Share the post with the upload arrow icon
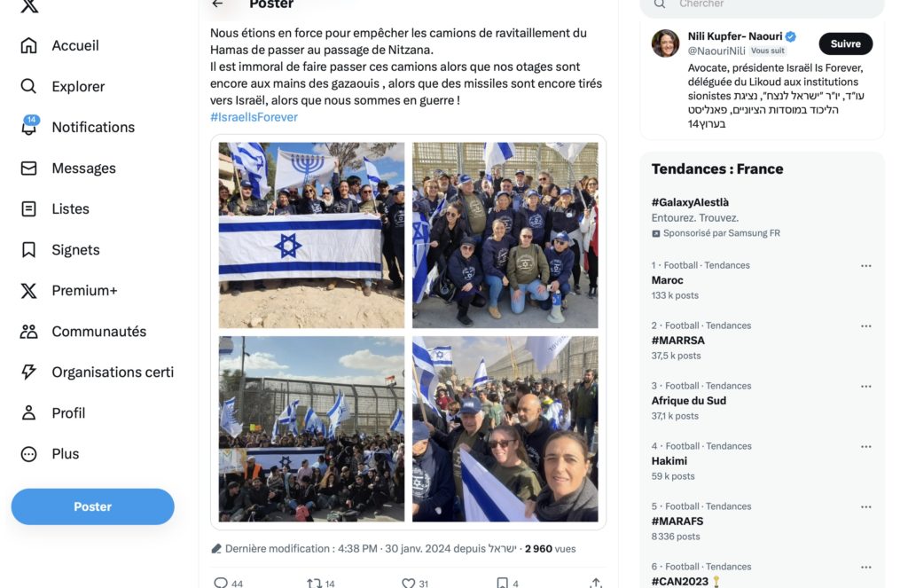The width and height of the screenshot is (908, 588). pyautogui.click(x=596, y=583)
